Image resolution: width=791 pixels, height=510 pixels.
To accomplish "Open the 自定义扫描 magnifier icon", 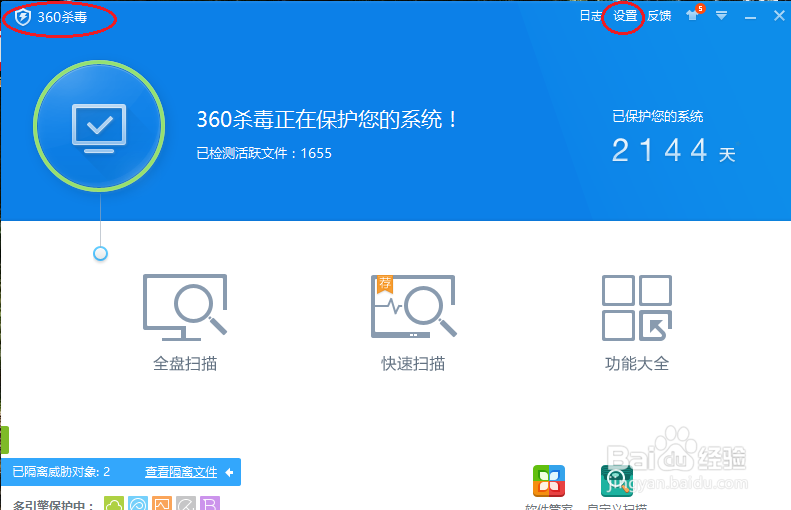I will pyautogui.click(x=616, y=481).
